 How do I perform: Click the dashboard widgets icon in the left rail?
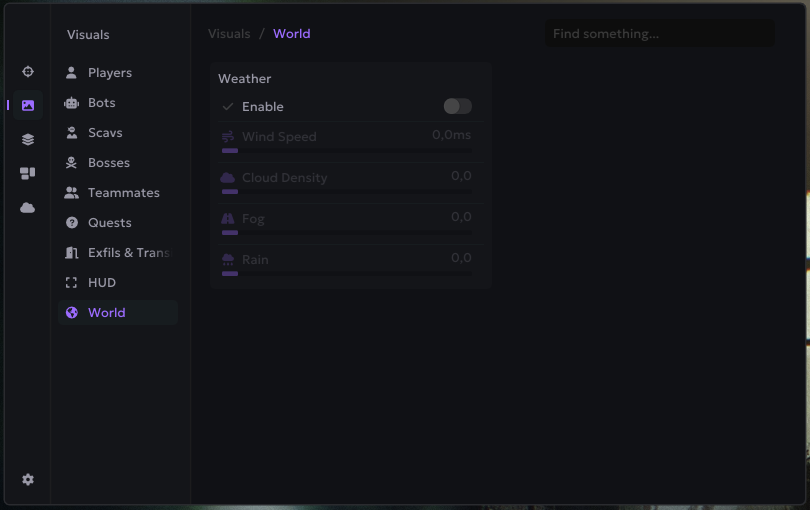pyautogui.click(x=28, y=173)
